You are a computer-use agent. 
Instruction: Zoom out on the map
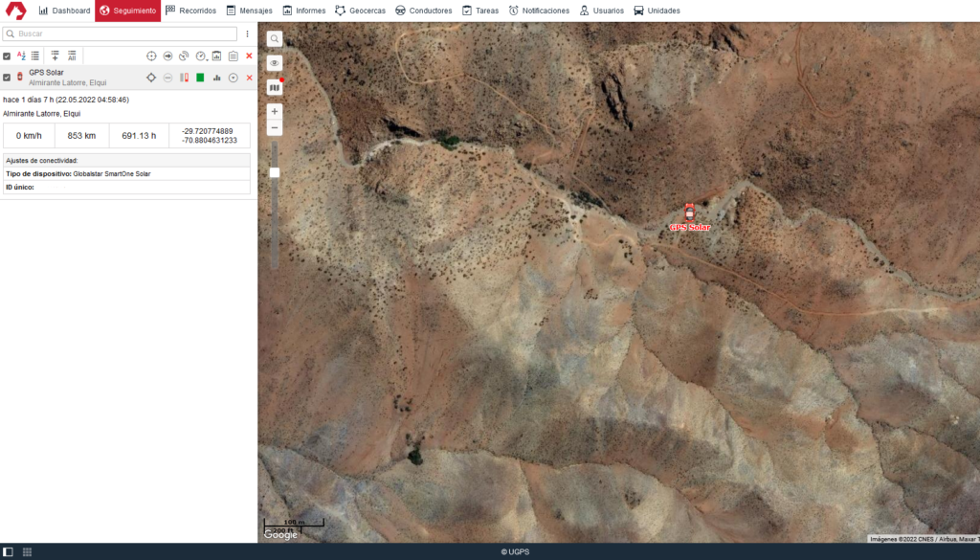275,127
